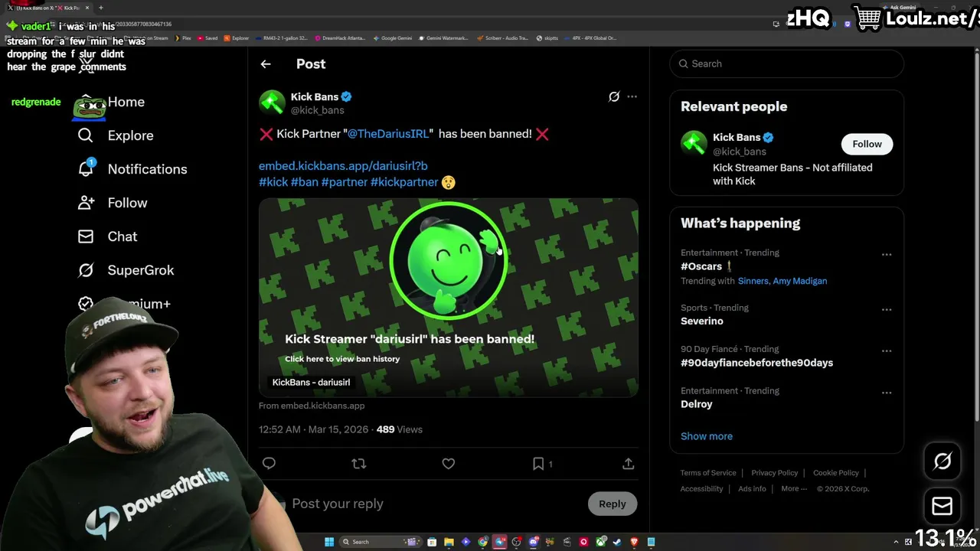This screenshot has width=980, height=551.
Task: Open the Notifications bell icon
Action: pyautogui.click(x=86, y=168)
